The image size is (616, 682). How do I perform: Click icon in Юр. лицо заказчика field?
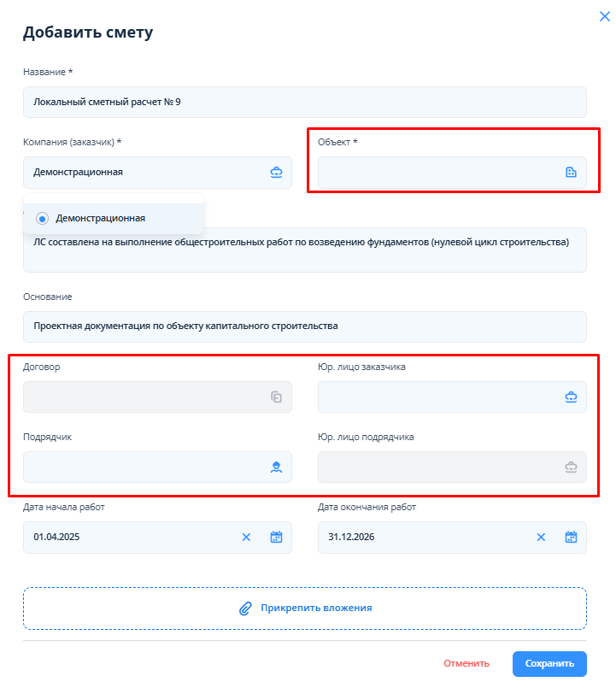[x=571, y=397]
